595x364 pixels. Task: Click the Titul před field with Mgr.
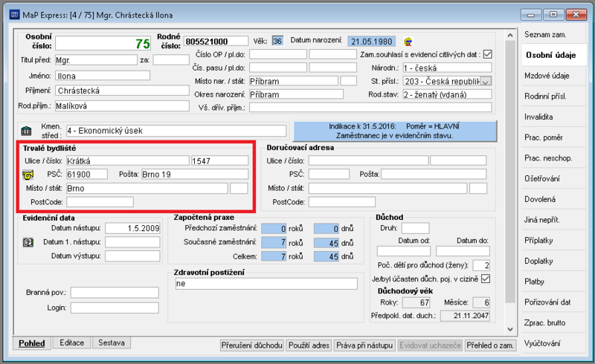pos(96,60)
